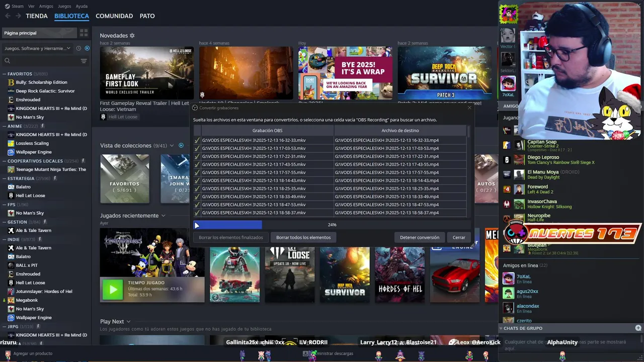The width and height of the screenshot is (644, 362).
Task: Click the ready-to-play filter icon
Action: click(x=87, y=48)
